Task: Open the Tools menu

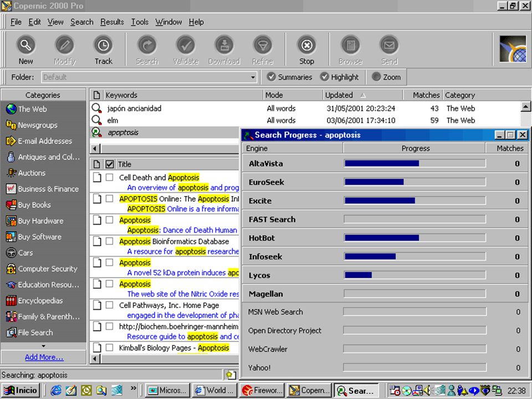Action: click(140, 22)
